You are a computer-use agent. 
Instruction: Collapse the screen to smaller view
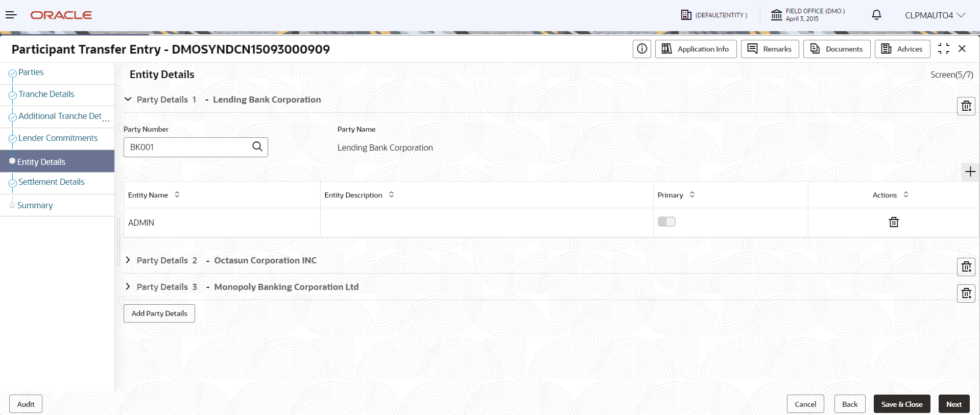tap(944, 49)
